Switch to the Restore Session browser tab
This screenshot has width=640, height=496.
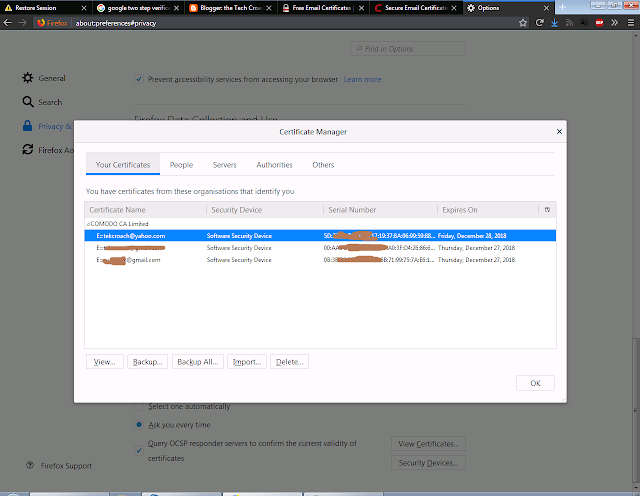point(44,8)
